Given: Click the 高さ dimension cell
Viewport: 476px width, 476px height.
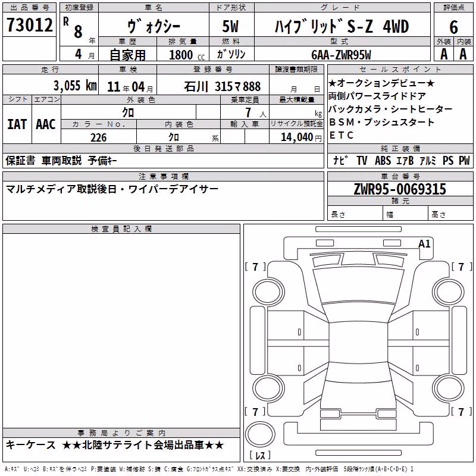Looking at the screenshot, I should click(x=450, y=214).
